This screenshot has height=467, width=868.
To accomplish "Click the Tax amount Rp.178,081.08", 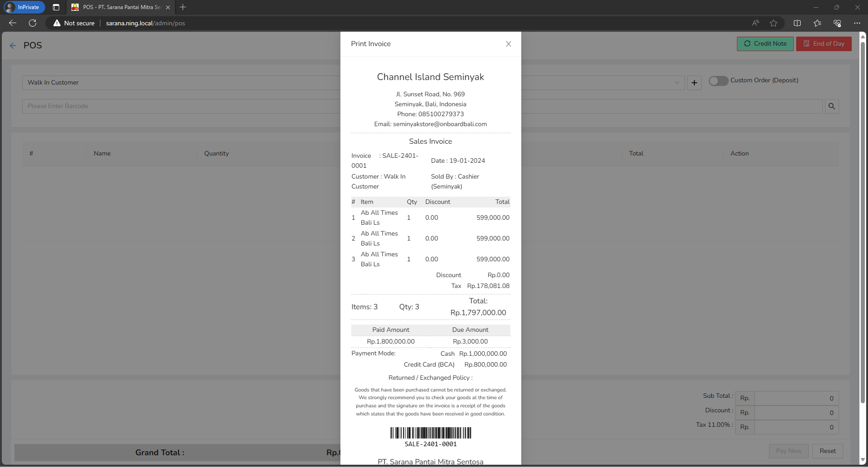I will pyautogui.click(x=488, y=286).
